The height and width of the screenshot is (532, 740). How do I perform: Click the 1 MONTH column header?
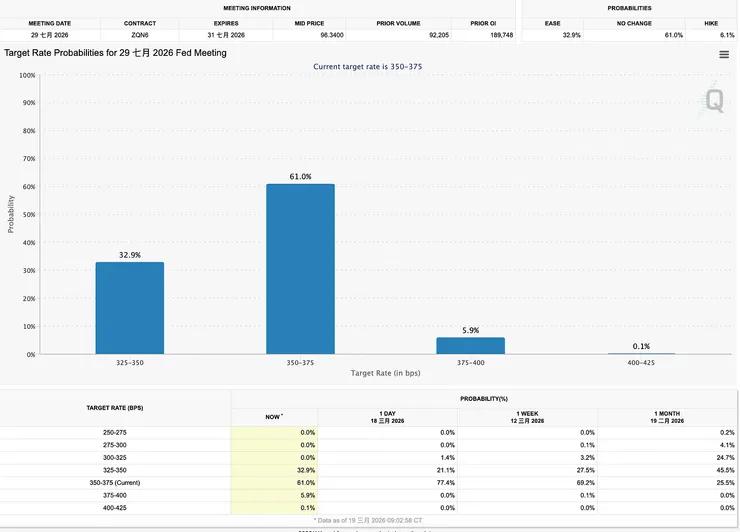pyautogui.click(x=667, y=417)
